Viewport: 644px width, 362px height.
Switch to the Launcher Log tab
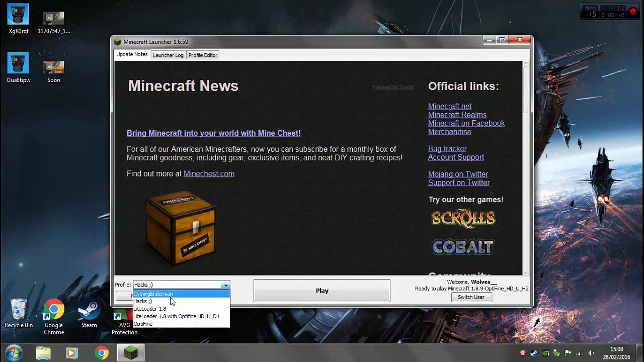pyautogui.click(x=168, y=55)
